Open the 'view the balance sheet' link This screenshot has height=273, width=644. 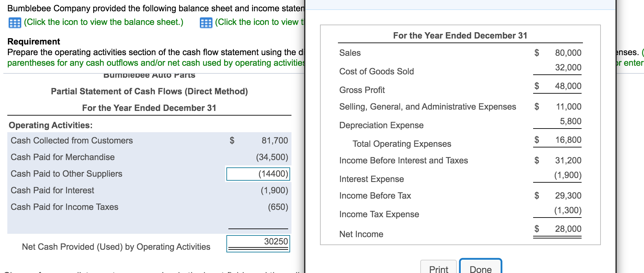[x=104, y=22]
